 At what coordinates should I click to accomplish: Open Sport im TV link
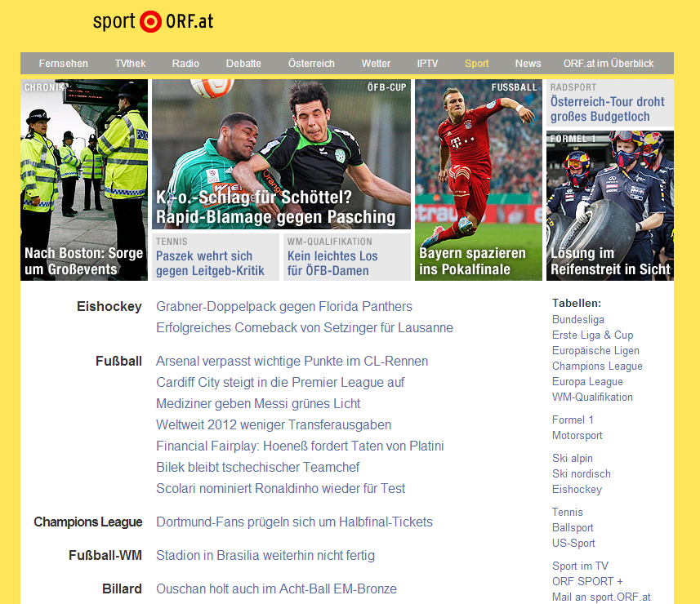[x=580, y=566]
